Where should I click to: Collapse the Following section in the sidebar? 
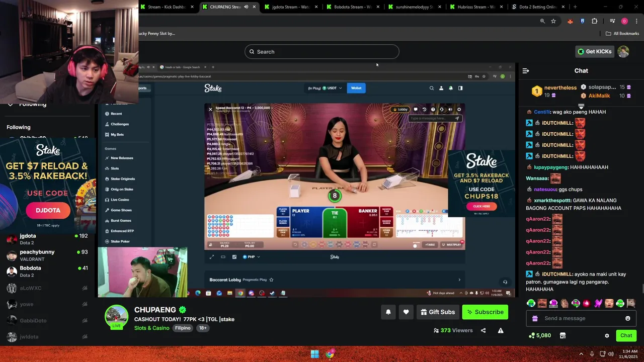click(10, 104)
